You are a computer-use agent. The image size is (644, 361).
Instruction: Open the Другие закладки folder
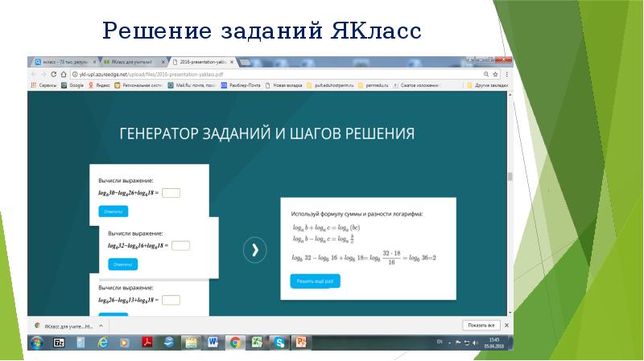[x=488, y=85]
